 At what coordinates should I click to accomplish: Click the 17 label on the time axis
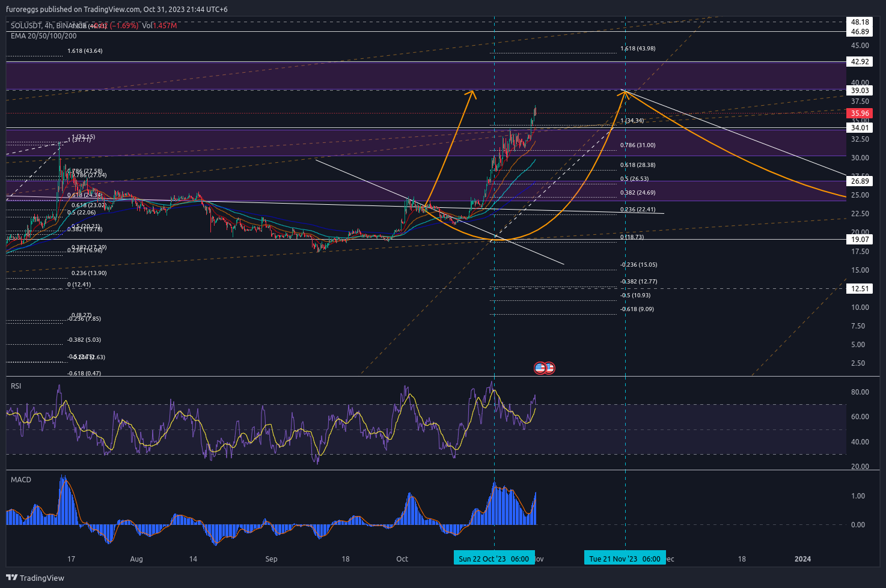pyautogui.click(x=71, y=559)
